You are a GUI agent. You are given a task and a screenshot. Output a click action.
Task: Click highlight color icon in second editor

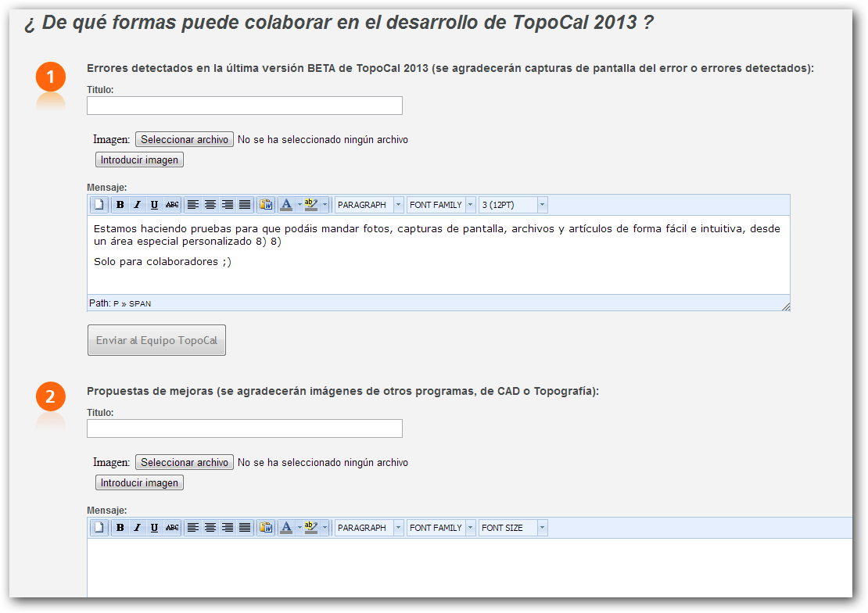coord(311,528)
